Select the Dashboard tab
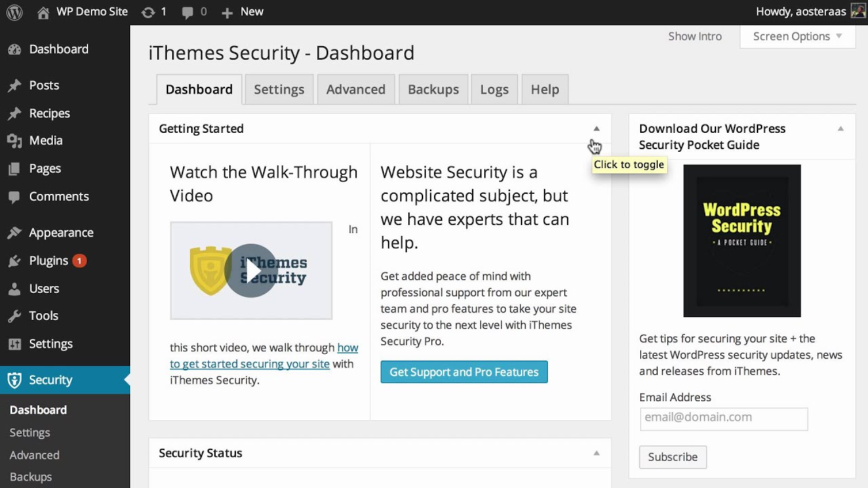Image resolution: width=868 pixels, height=488 pixels. click(x=199, y=89)
